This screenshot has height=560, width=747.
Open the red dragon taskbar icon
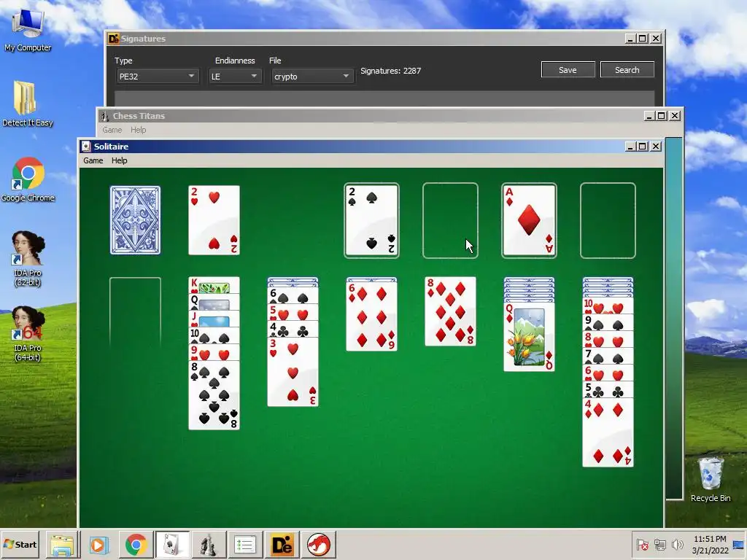pyautogui.click(x=318, y=545)
